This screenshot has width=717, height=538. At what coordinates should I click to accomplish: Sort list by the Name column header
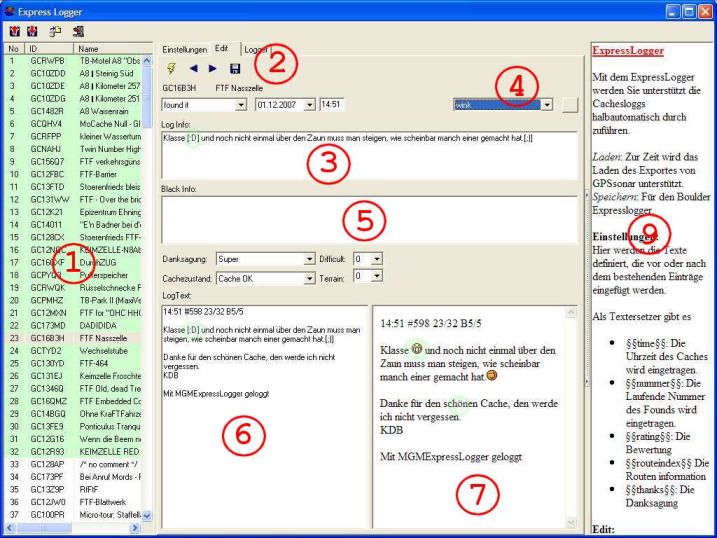pos(112,49)
